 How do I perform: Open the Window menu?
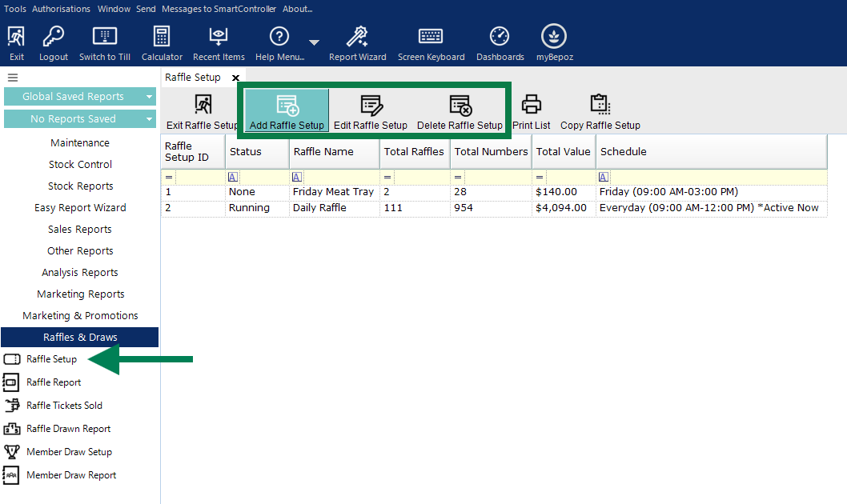(114, 9)
